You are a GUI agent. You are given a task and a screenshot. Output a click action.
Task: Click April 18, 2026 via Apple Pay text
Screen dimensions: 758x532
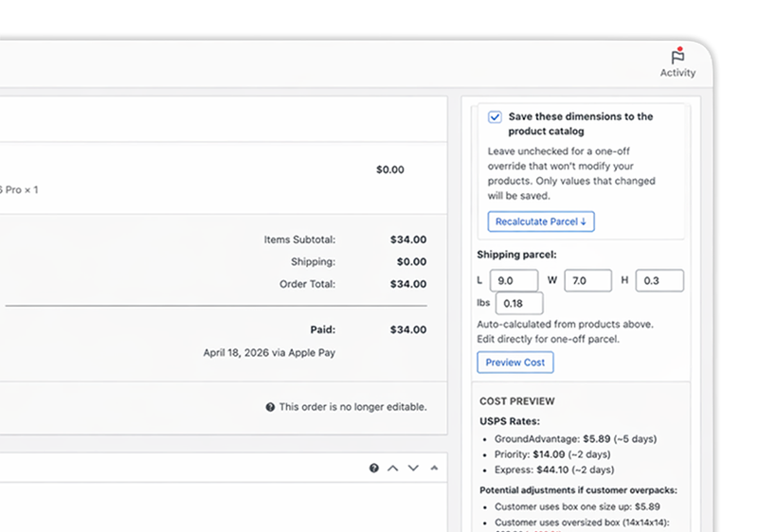point(269,353)
